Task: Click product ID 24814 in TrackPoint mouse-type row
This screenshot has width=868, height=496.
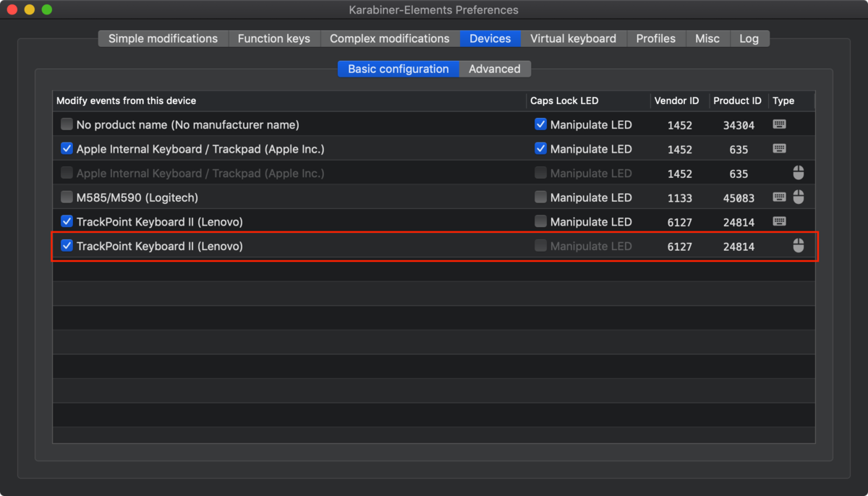Action: tap(739, 247)
